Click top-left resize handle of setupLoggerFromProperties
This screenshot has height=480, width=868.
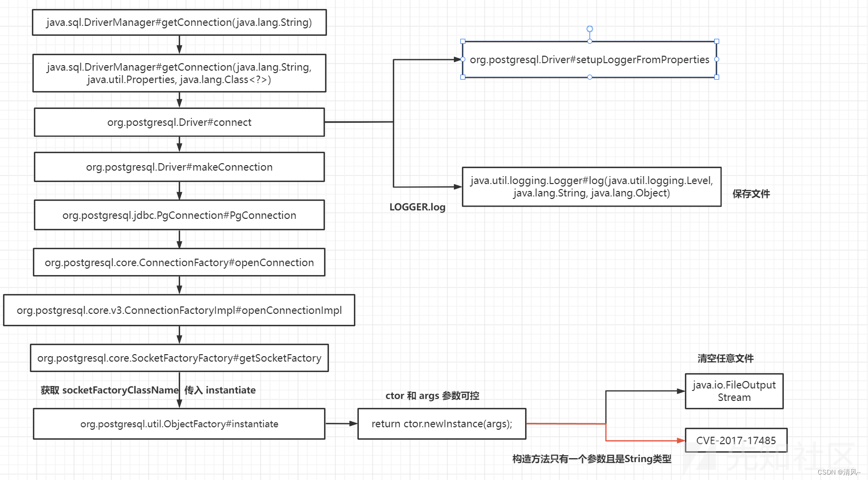tap(463, 41)
